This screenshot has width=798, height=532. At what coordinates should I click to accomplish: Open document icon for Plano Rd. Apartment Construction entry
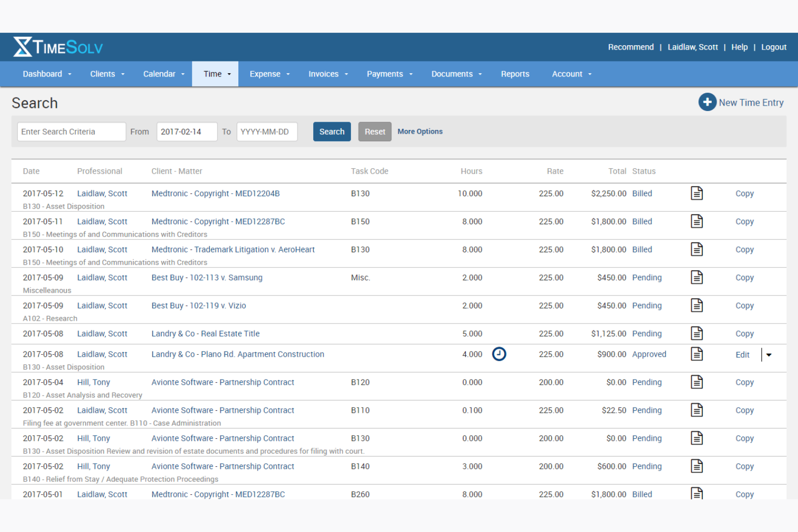[x=697, y=354]
